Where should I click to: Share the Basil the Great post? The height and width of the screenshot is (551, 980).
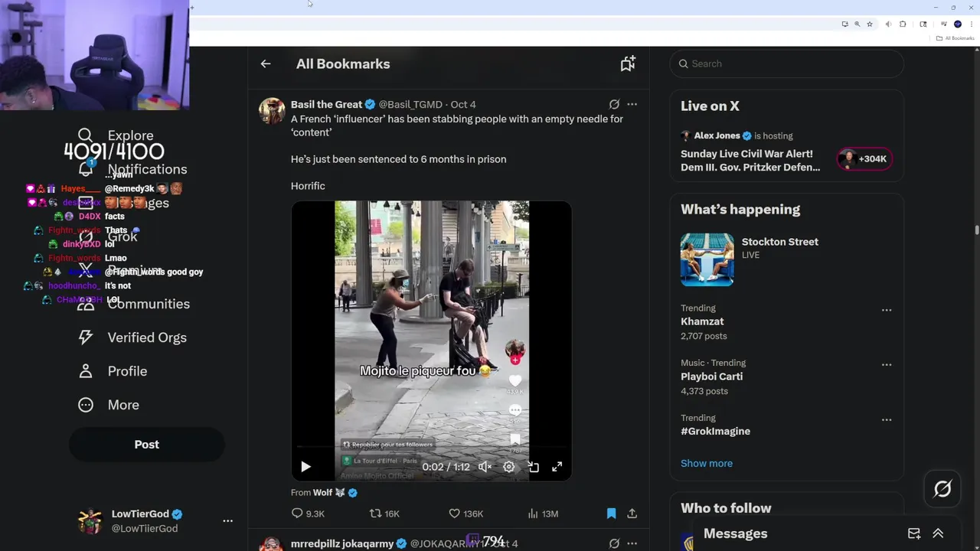pos(632,514)
